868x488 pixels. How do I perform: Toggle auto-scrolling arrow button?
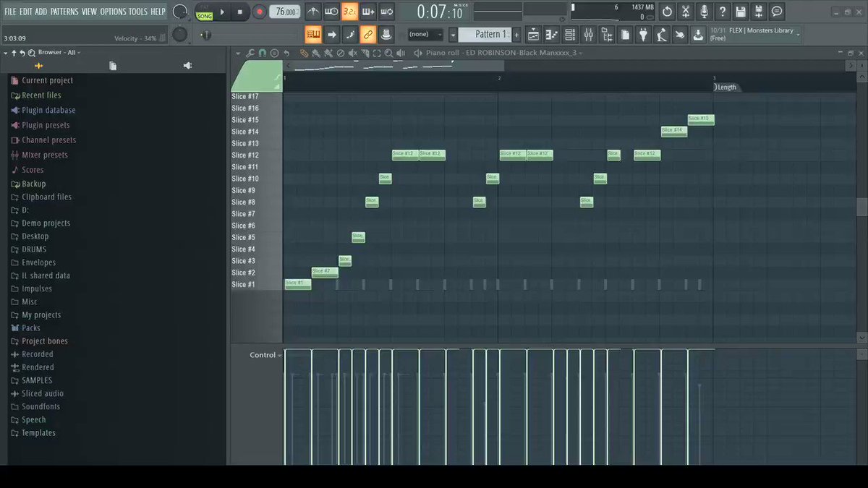331,34
